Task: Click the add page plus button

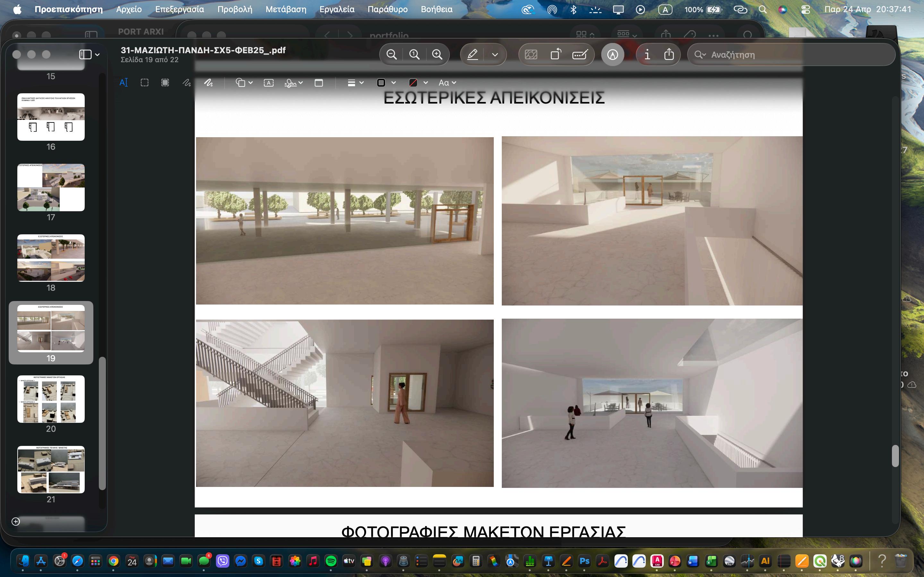Action: click(x=16, y=521)
